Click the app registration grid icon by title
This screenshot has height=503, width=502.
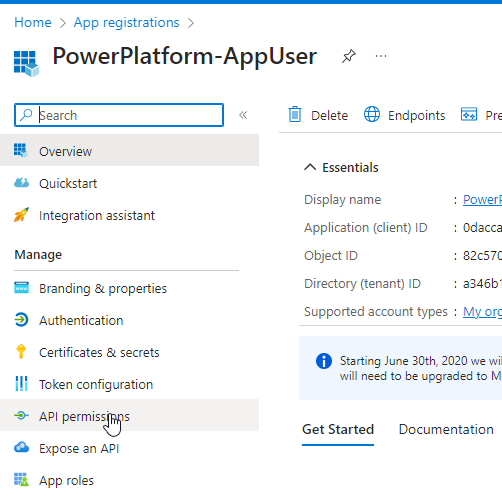(26, 63)
